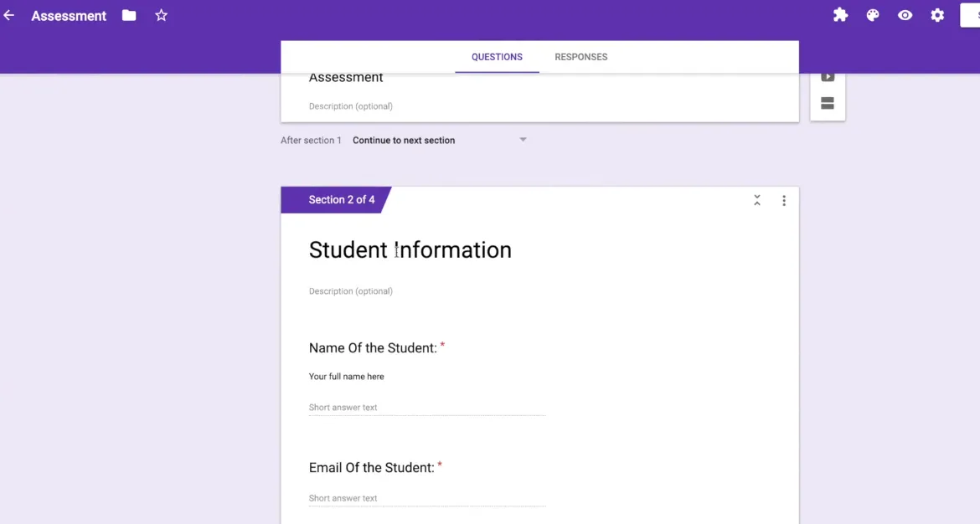The height and width of the screenshot is (524, 980).
Task: Click the Assessment form title in header
Action: tap(69, 16)
